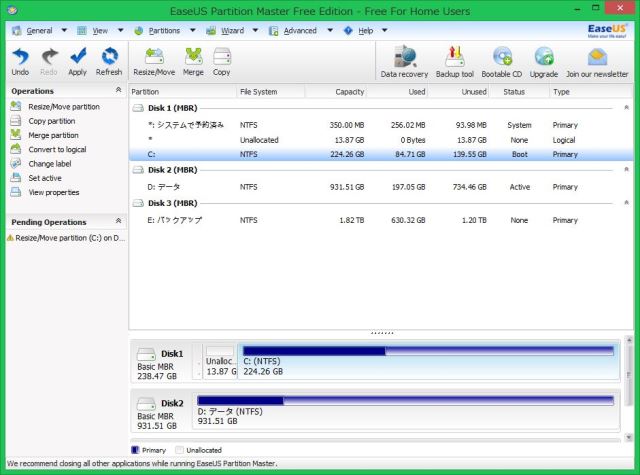Click the Upgrade globe icon
Image resolution: width=640 pixels, height=475 pixels.
coord(544,56)
